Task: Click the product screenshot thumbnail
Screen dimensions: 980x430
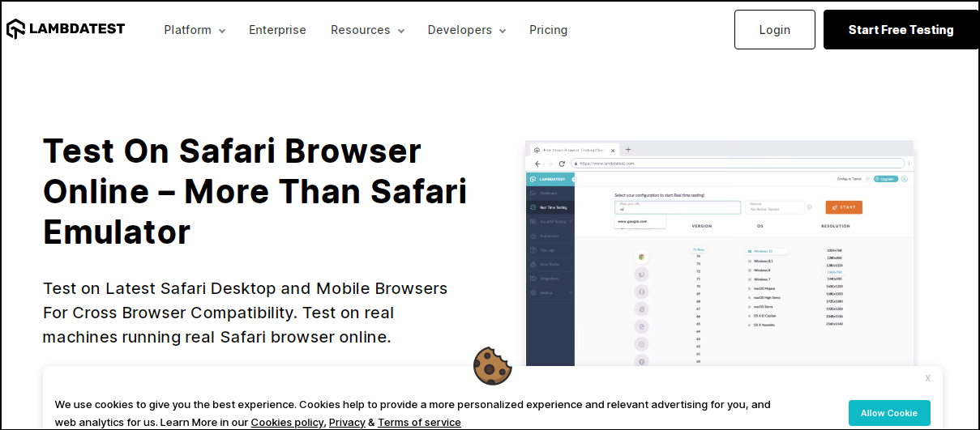Action: pyautogui.click(x=720, y=255)
